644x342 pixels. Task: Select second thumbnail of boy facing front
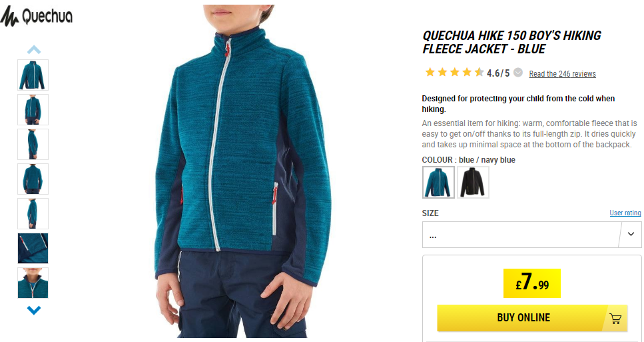click(x=33, y=109)
